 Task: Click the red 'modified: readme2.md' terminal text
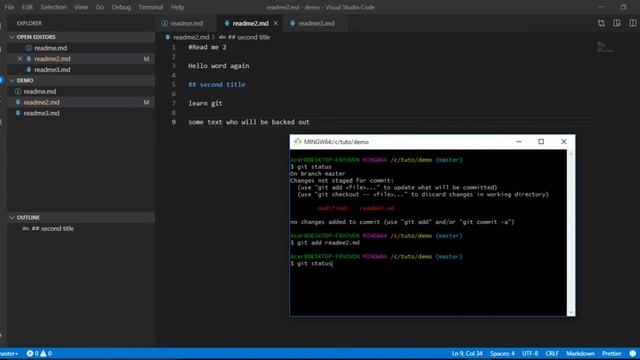[356, 208]
